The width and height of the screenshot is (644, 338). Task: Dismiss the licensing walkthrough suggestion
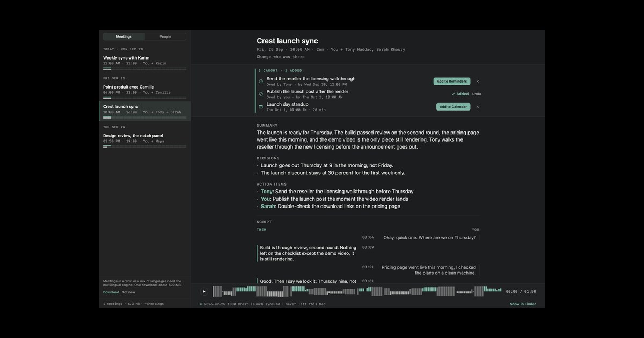tap(477, 82)
